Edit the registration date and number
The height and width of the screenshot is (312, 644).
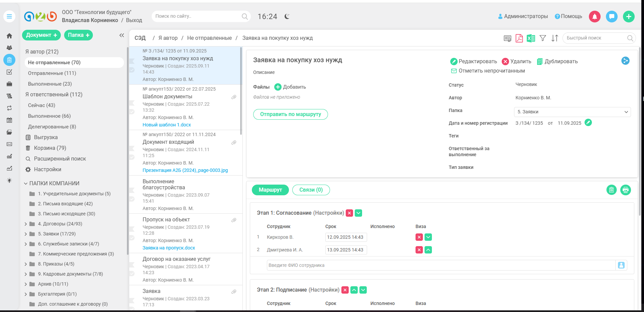click(x=588, y=123)
